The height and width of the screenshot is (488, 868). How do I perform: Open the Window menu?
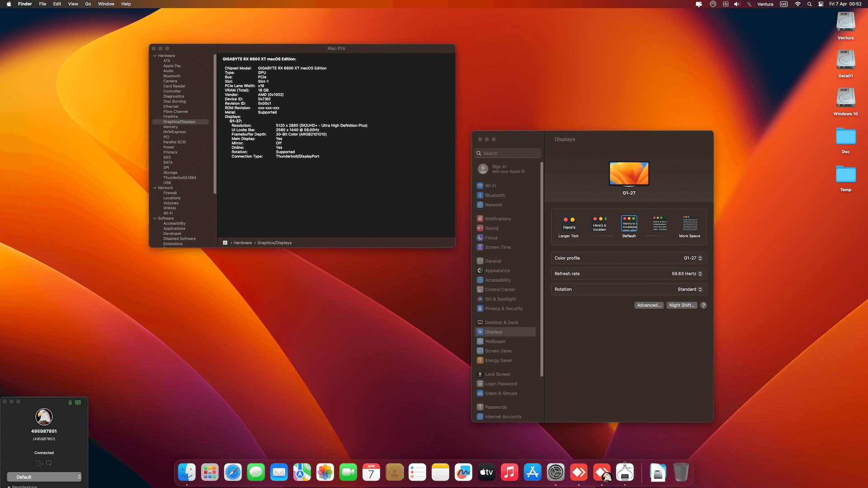tap(106, 4)
